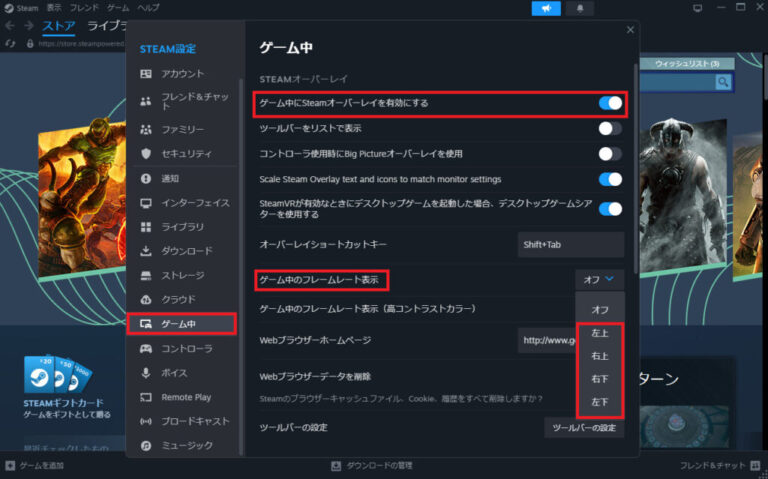This screenshot has height=479, width=768.
Task: Select the ライブラリ grid icon
Action: point(146,227)
